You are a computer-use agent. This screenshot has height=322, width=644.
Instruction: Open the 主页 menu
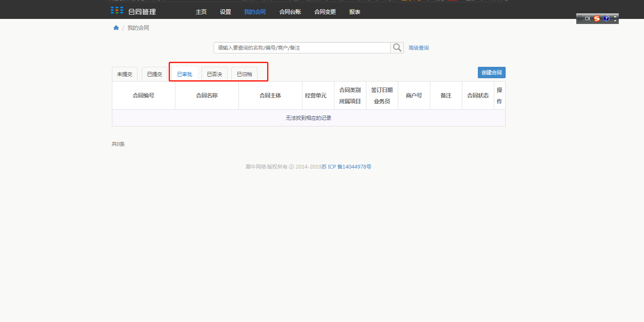tap(201, 12)
